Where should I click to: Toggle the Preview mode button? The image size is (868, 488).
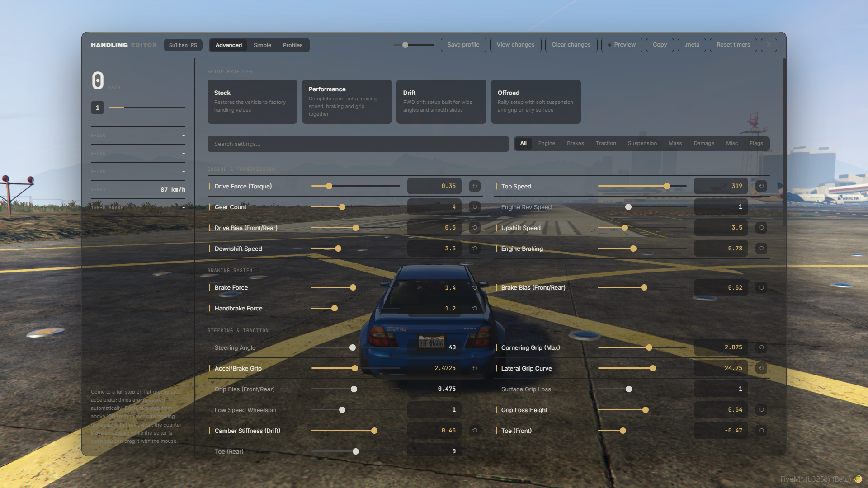point(622,45)
